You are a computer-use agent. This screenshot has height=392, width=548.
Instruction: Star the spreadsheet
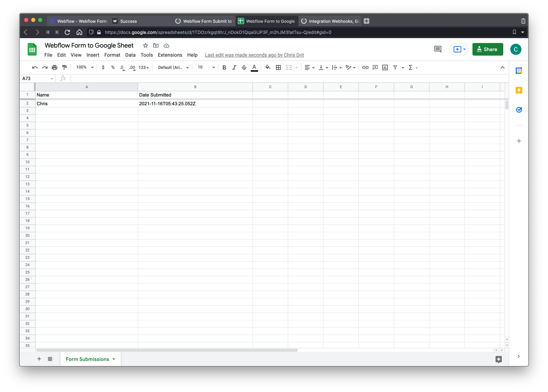tap(145, 46)
